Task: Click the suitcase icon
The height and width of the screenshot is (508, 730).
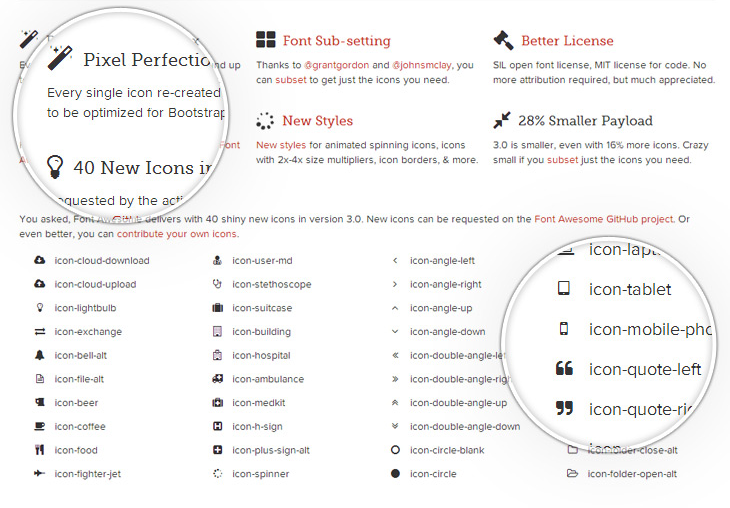Action: pos(217,308)
